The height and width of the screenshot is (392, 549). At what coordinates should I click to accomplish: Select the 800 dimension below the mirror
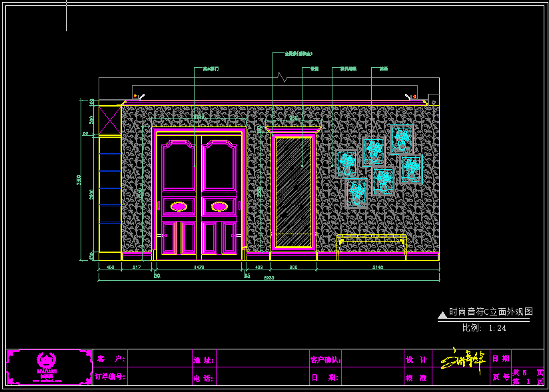(293, 267)
